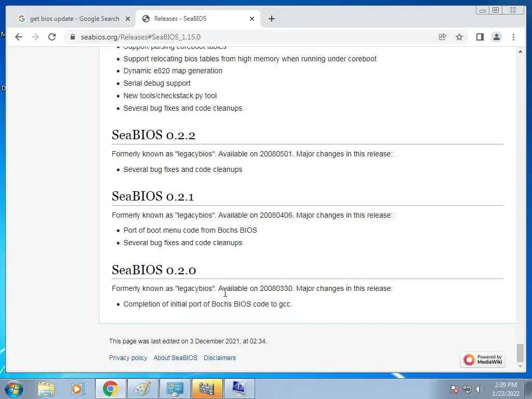Viewport: 532px width, 399px height.
Task: Click 'Port of boot menu code from Bochs BIOS'
Action: tap(190, 230)
